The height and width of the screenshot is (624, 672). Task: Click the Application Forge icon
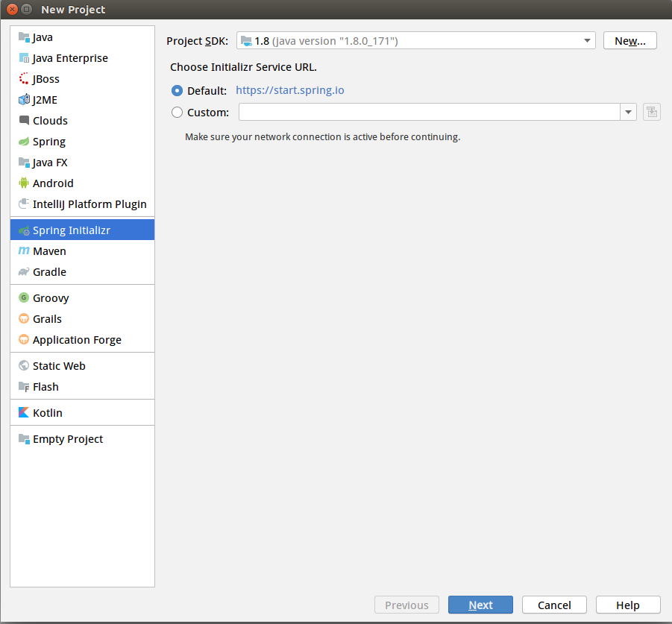click(24, 340)
